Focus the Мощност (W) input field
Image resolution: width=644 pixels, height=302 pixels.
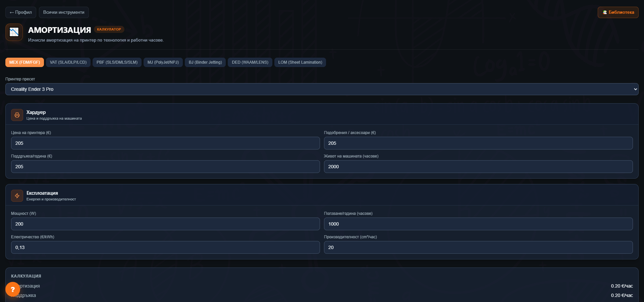[x=165, y=224]
